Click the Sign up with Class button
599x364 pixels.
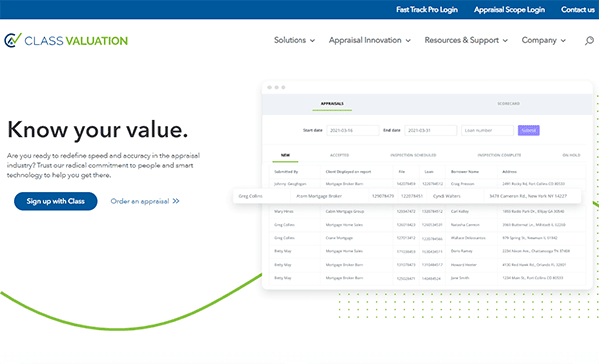coord(55,201)
